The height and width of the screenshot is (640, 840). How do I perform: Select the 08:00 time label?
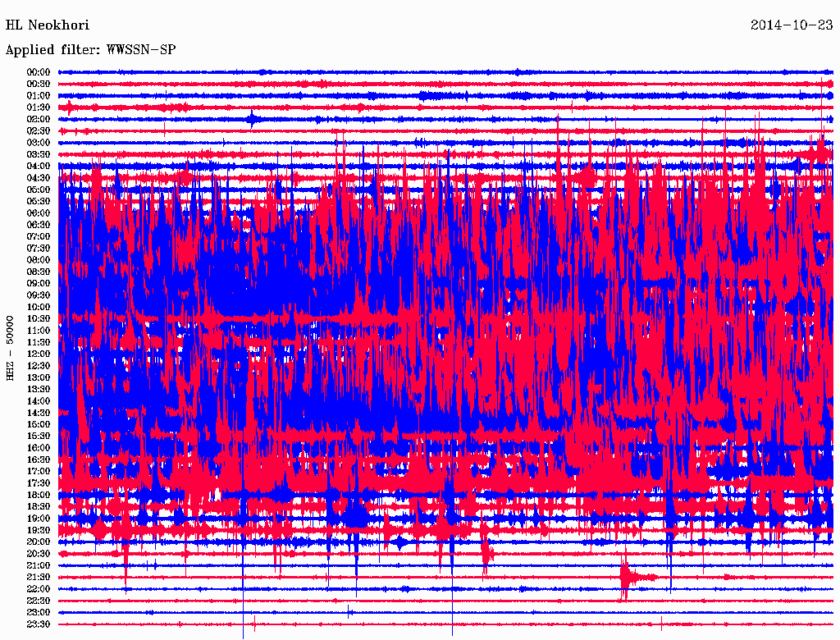[38, 260]
